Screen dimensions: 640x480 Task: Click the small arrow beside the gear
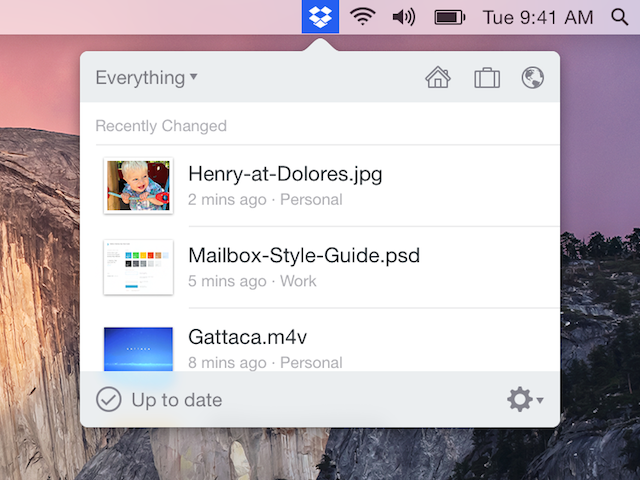click(541, 401)
